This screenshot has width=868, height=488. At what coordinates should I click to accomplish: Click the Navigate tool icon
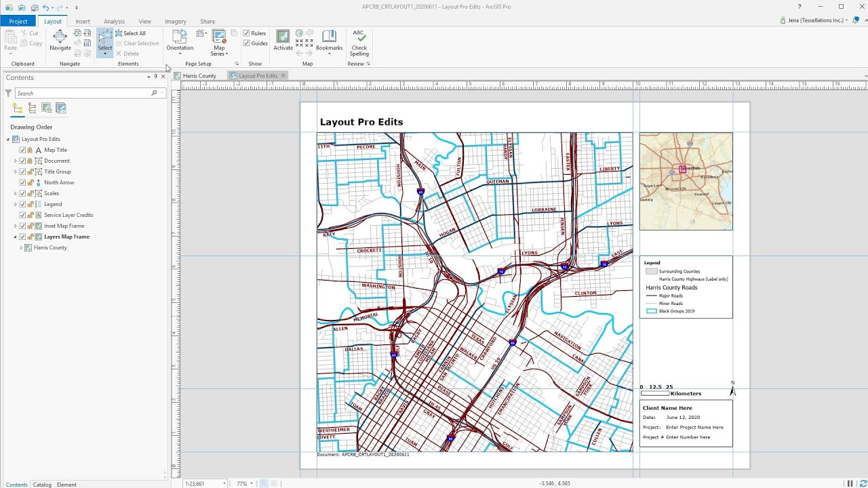pos(60,37)
